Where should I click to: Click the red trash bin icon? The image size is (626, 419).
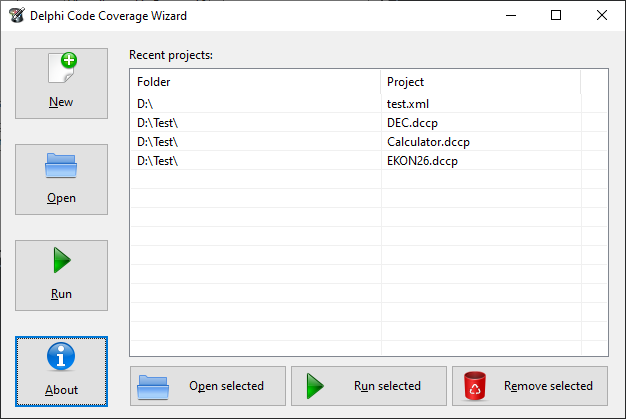point(475,386)
